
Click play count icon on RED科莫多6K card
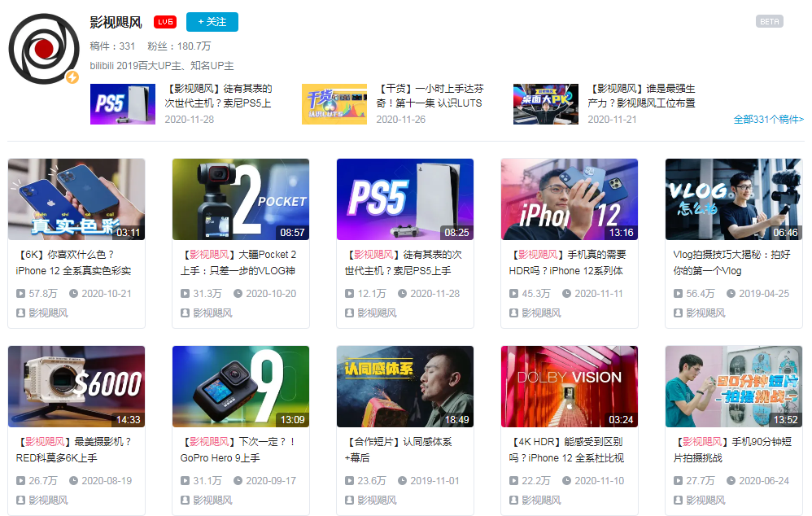click(20, 481)
